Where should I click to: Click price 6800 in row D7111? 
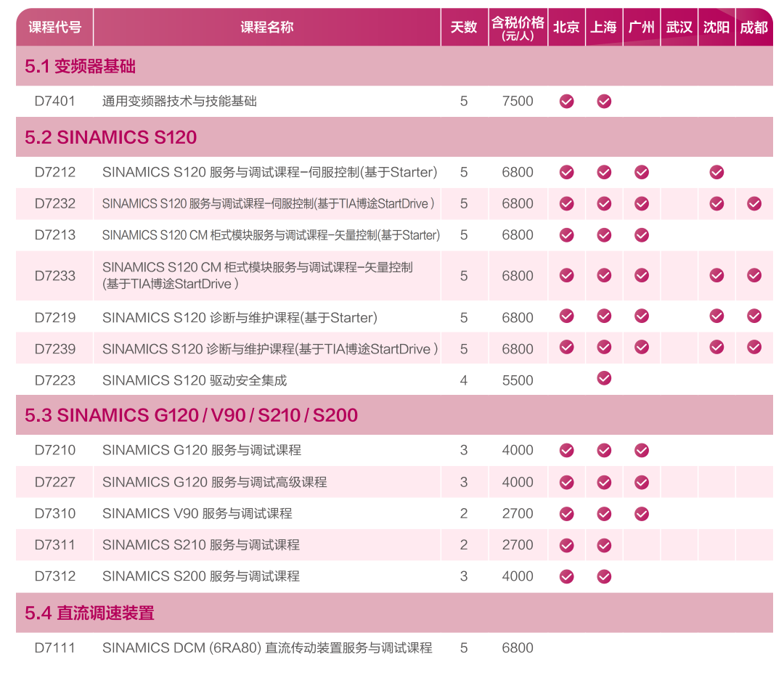(x=518, y=648)
